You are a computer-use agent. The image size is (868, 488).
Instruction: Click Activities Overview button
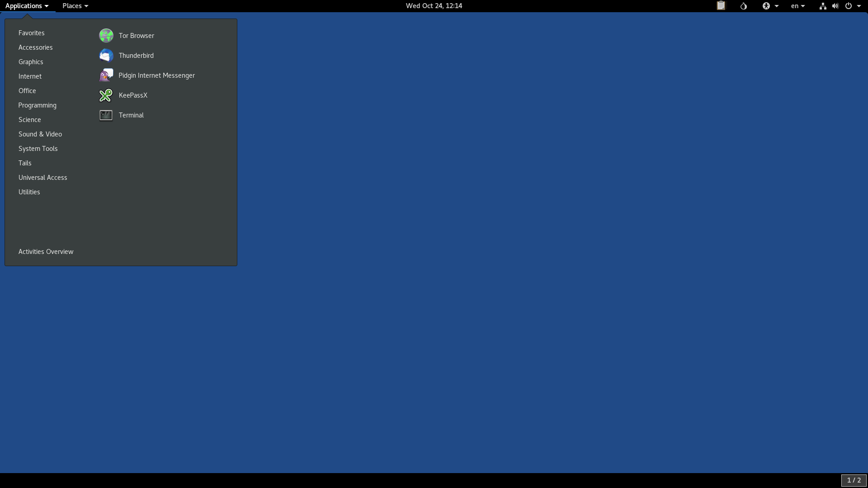click(46, 251)
